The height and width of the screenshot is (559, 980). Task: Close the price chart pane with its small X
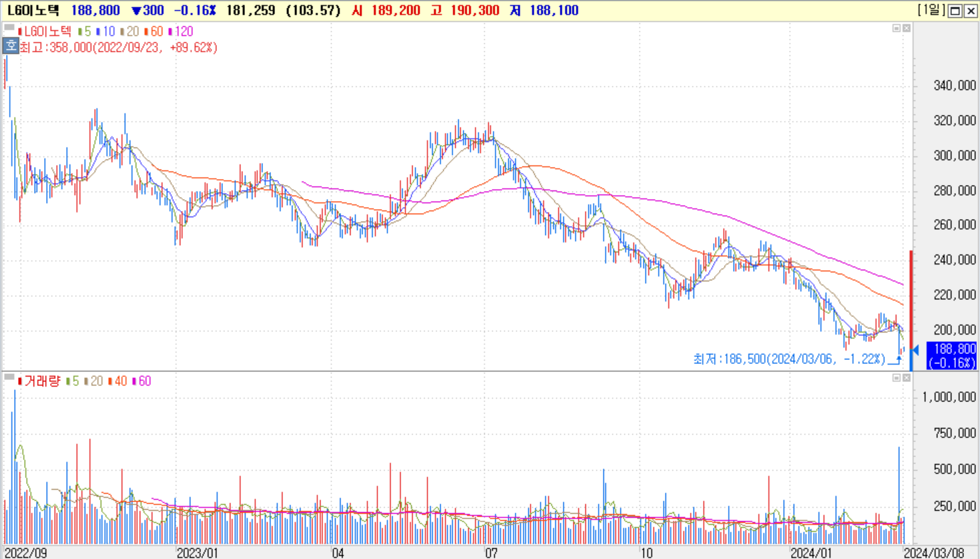click(x=907, y=28)
